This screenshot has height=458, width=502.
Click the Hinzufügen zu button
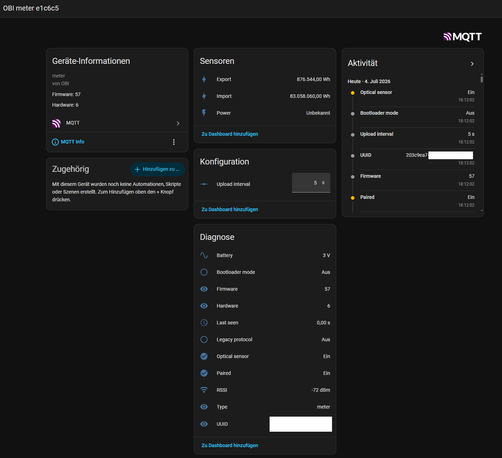pyautogui.click(x=157, y=169)
